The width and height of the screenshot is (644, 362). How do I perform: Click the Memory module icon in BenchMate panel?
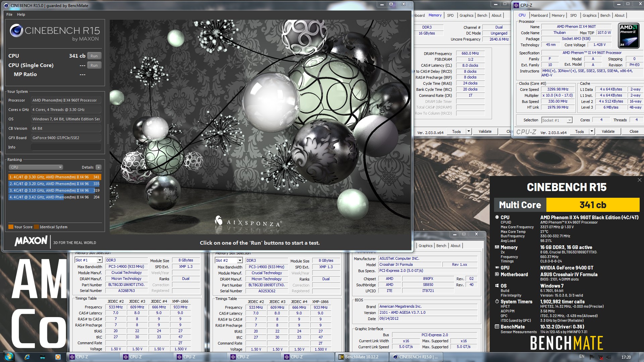point(497,247)
